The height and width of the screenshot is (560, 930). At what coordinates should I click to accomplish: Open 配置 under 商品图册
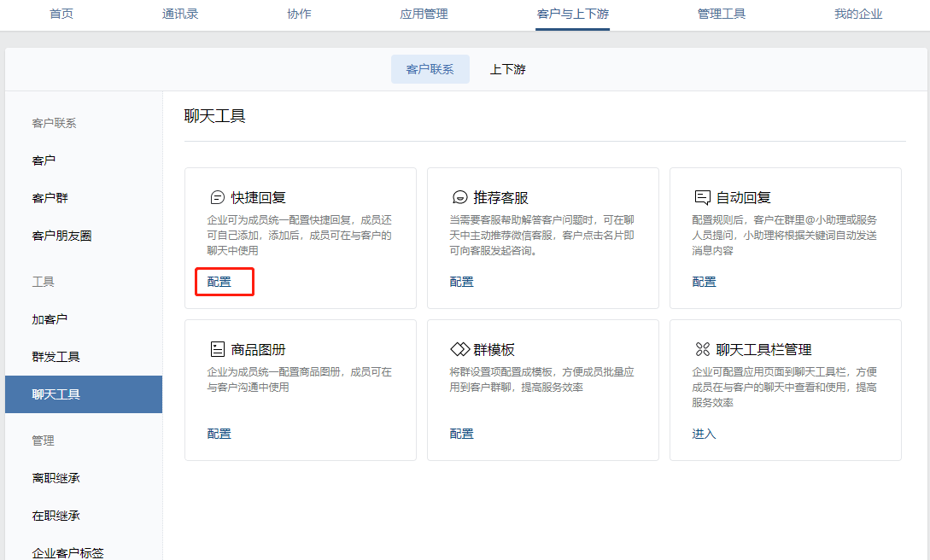[219, 433]
